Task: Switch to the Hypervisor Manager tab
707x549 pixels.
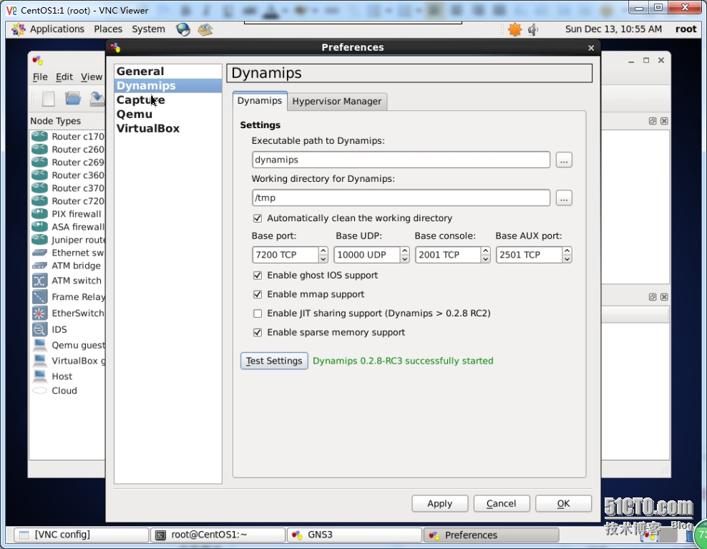Action: pyautogui.click(x=337, y=101)
